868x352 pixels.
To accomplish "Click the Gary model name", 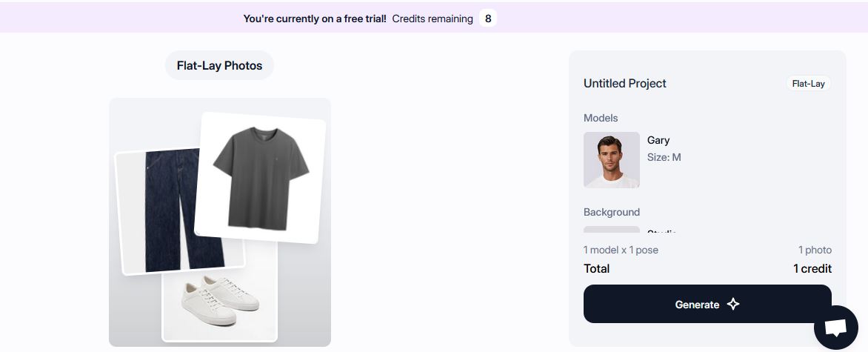I will pos(658,140).
